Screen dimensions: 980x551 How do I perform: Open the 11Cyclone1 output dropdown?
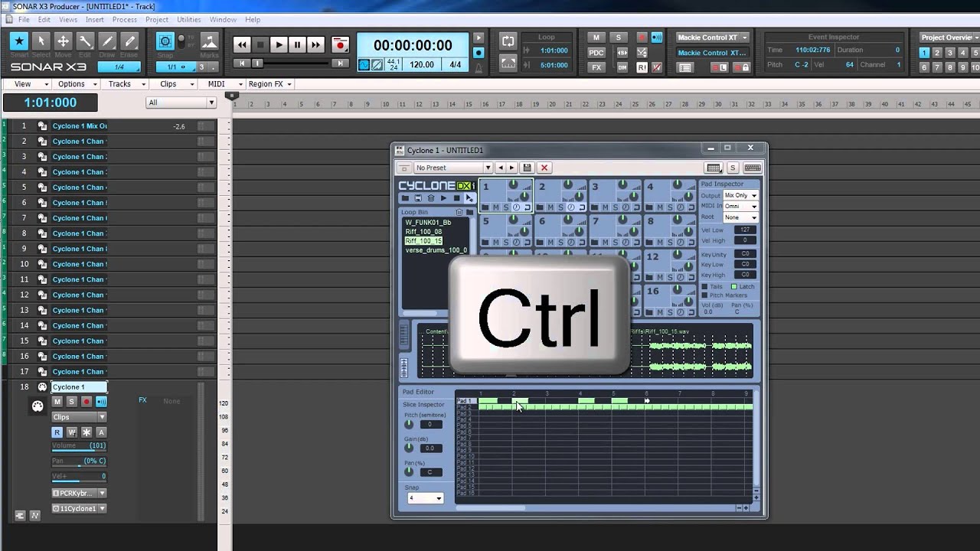tap(79, 509)
